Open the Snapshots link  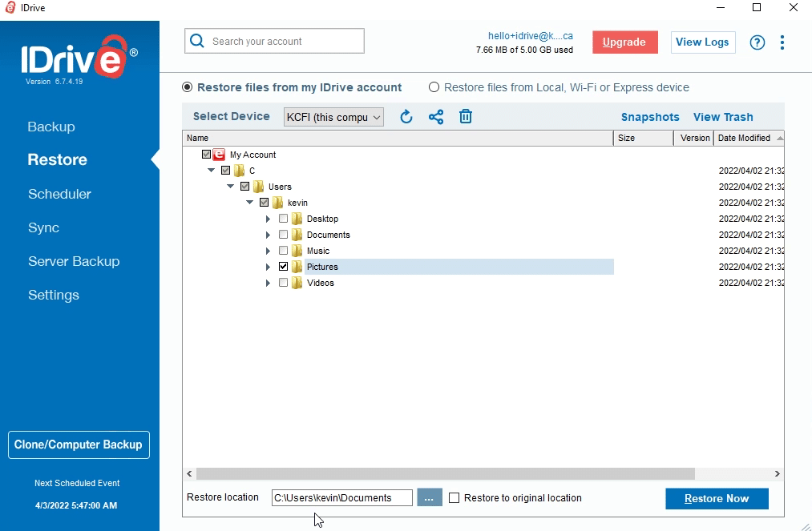click(650, 117)
